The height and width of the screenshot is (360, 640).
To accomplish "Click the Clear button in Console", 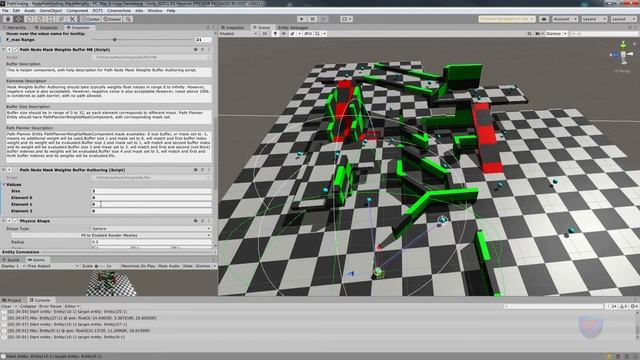I will coord(7,306).
